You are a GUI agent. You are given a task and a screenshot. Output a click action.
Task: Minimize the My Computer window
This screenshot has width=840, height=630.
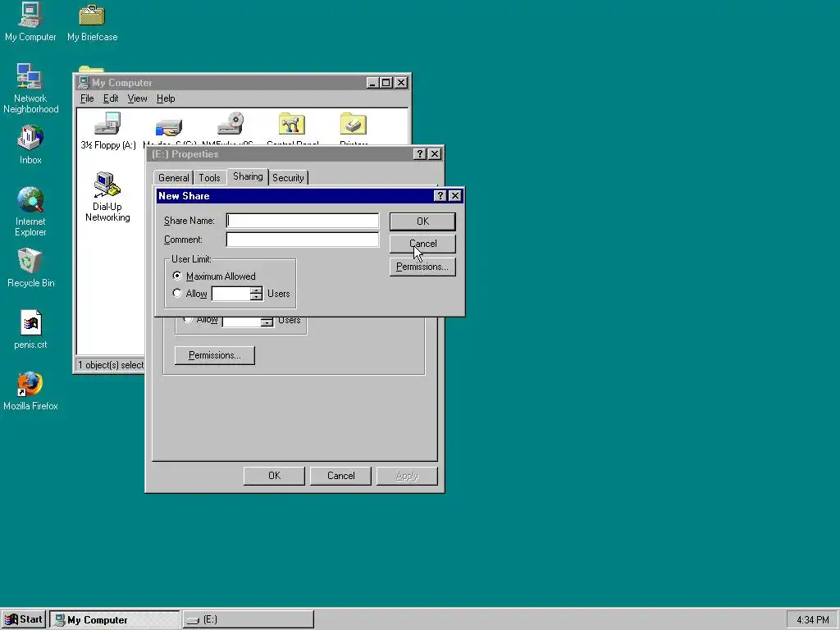373,83
